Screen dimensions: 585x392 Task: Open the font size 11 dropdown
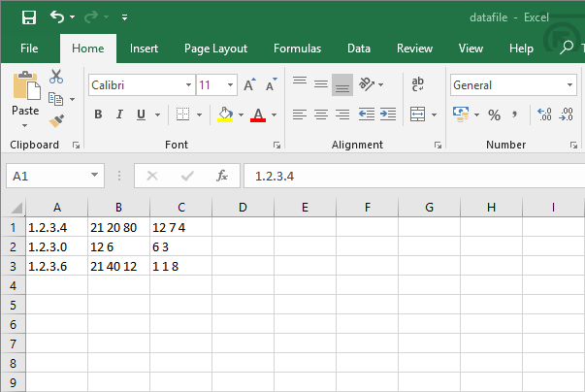230,85
